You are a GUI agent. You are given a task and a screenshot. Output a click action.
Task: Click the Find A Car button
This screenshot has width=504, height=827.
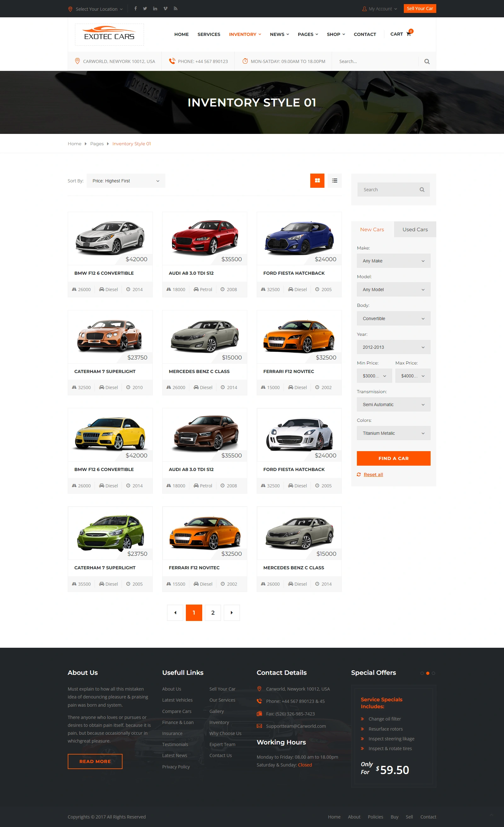point(394,458)
